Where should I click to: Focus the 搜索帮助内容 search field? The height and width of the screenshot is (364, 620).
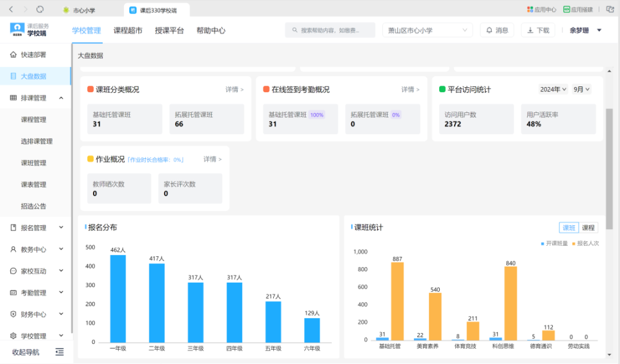coord(330,30)
